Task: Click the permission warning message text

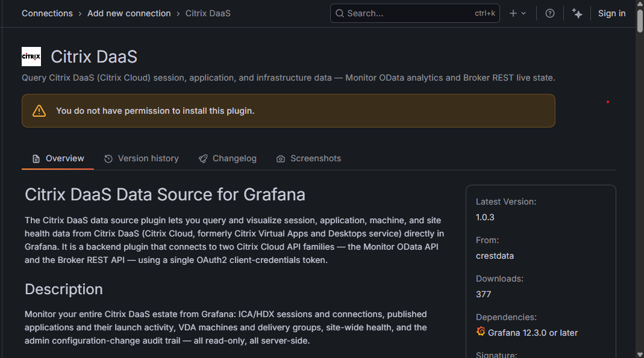Action: 155,111
